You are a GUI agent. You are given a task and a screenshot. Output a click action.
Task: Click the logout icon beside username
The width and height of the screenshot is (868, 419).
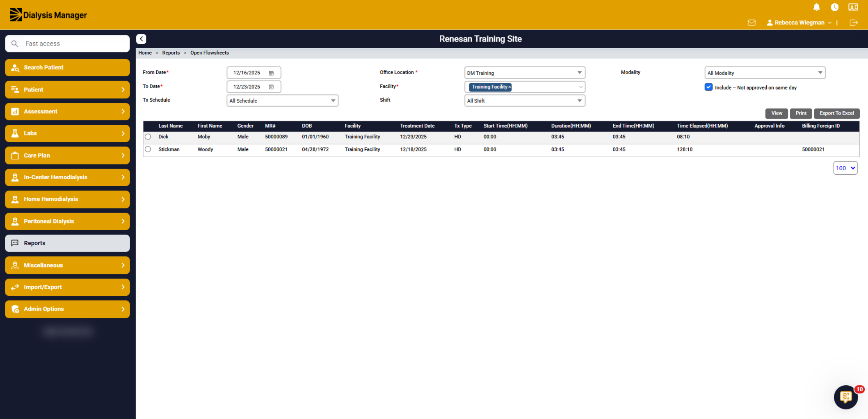click(x=854, y=23)
